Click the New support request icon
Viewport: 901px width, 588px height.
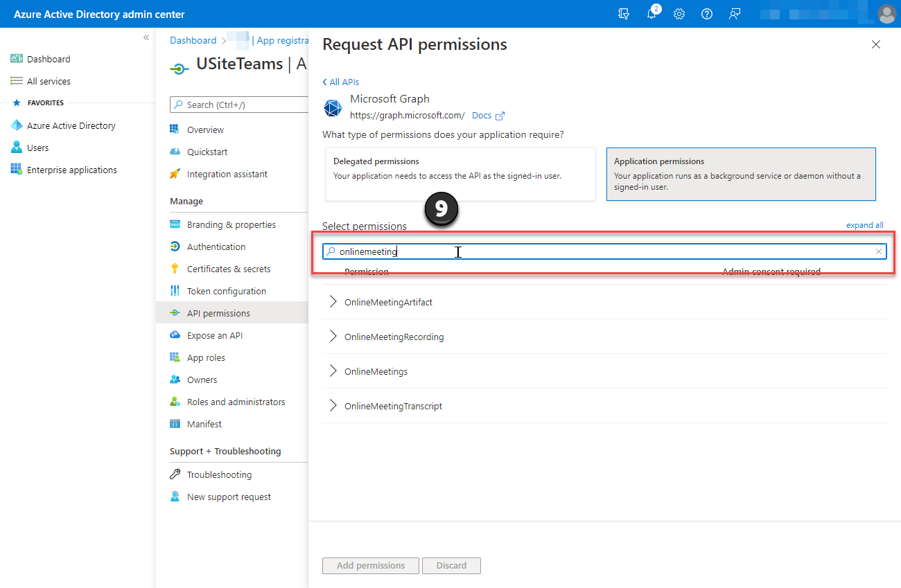click(175, 497)
